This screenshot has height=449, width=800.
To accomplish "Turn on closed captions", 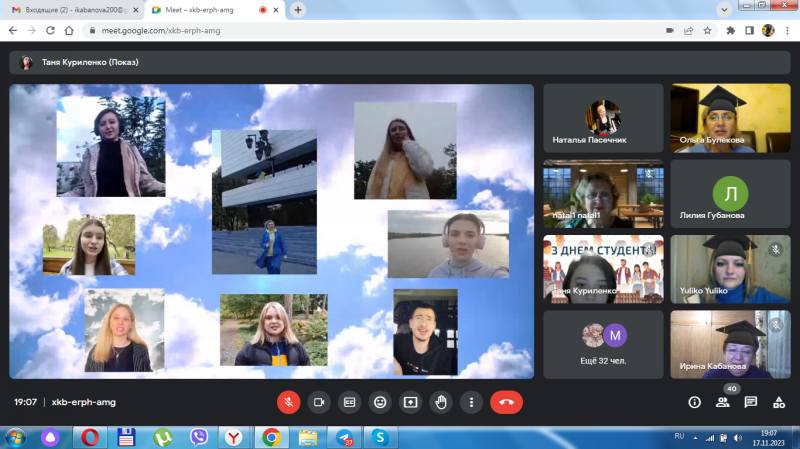I will tap(349, 402).
